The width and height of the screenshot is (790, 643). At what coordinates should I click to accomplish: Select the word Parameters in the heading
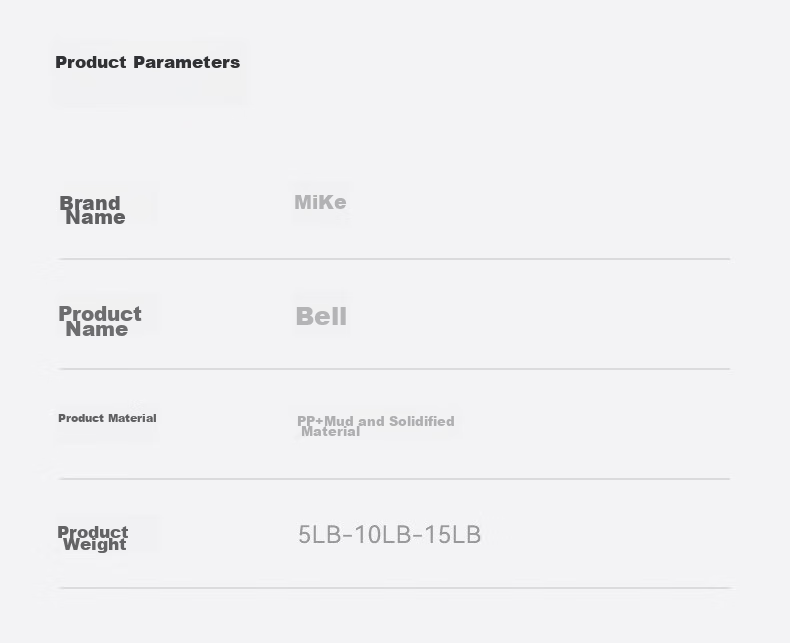[x=186, y=62]
